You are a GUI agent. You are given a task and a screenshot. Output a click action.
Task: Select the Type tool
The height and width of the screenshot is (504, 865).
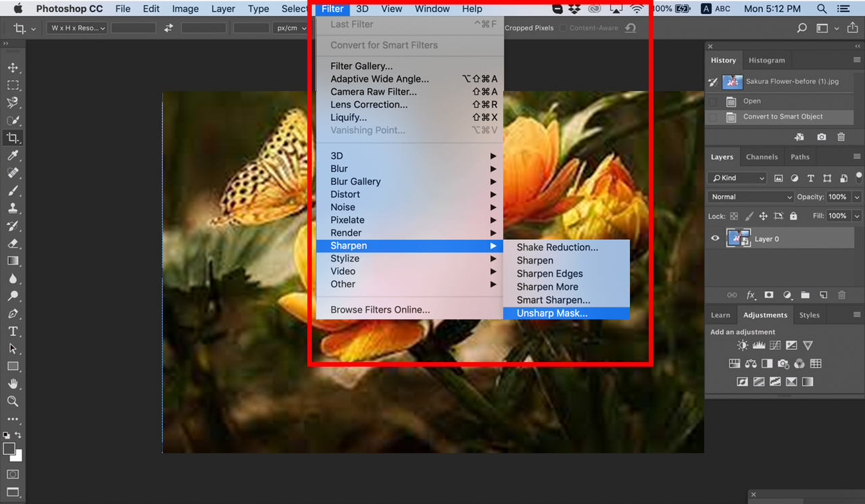point(14,331)
